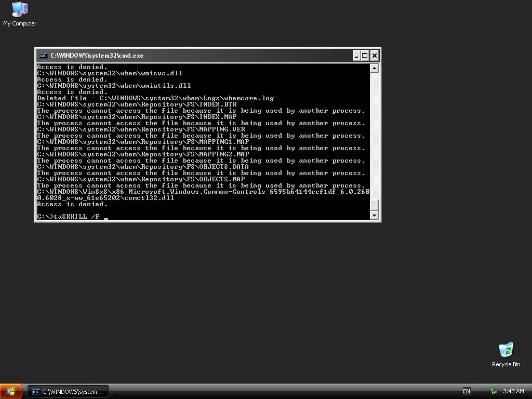Image resolution: width=532 pixels, height=399 pixels.
Task: Click the cmd.exe title bar system icon
Action: (43, 56)
